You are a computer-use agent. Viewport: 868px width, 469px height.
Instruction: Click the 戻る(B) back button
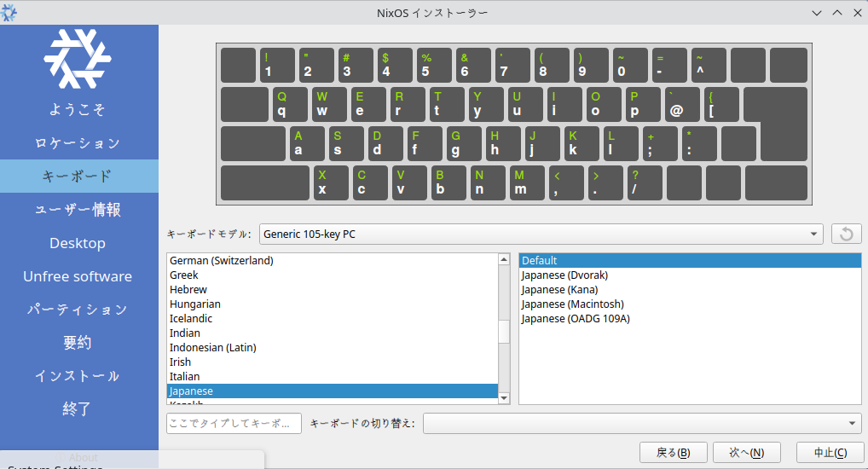click(673, 453)
